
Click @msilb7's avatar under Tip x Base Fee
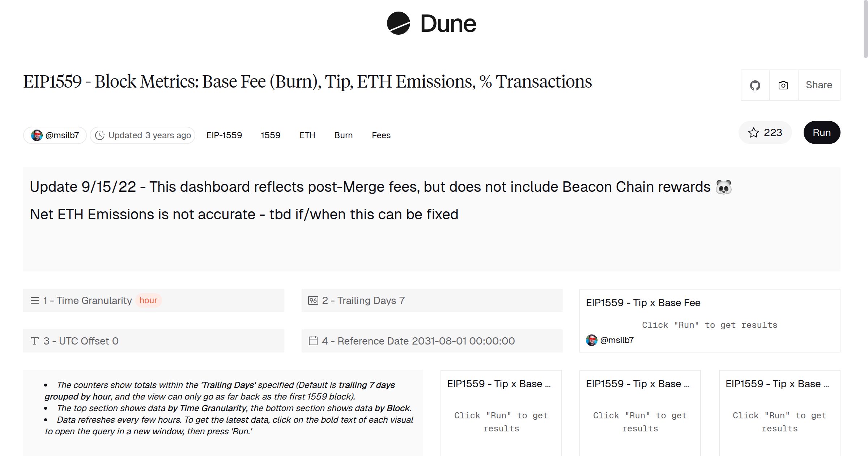[592, 340]
